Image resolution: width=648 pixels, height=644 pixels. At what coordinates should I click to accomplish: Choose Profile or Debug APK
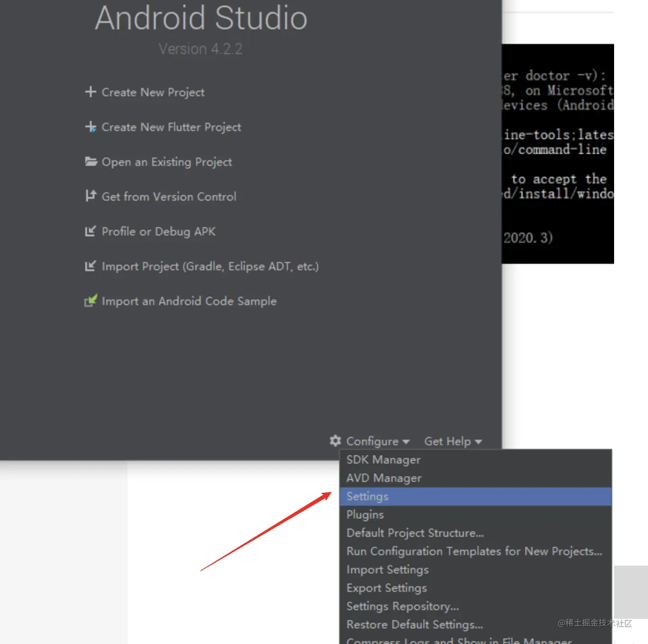(x=159, y=231)
